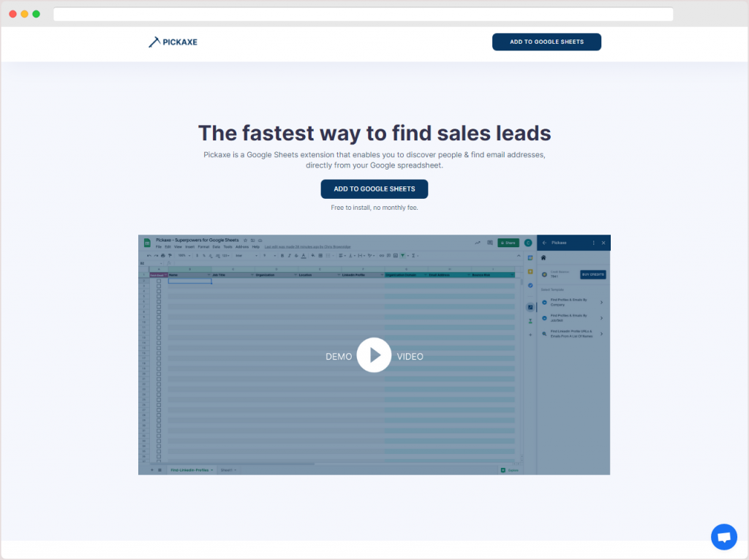Click the home icon in Pickaxe sidebar

[x=543, y=258]
